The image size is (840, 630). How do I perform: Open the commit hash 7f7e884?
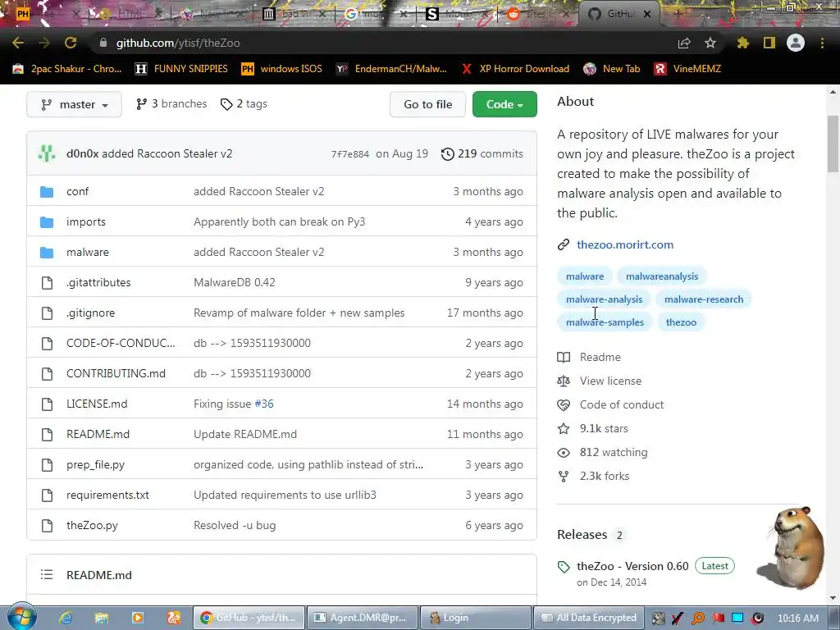(x=349, y=154)
